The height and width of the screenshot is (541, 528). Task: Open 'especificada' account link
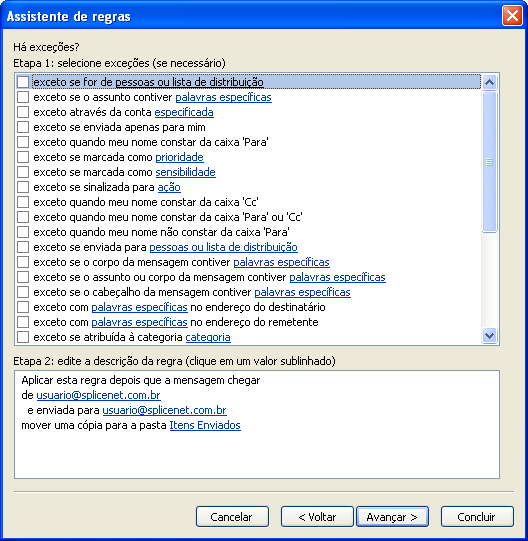[x=184, y=112]
